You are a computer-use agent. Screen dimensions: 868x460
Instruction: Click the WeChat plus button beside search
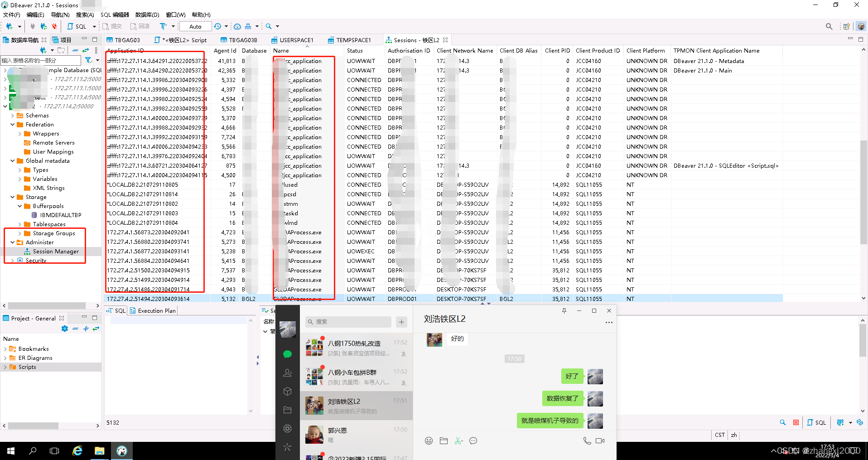401,322
